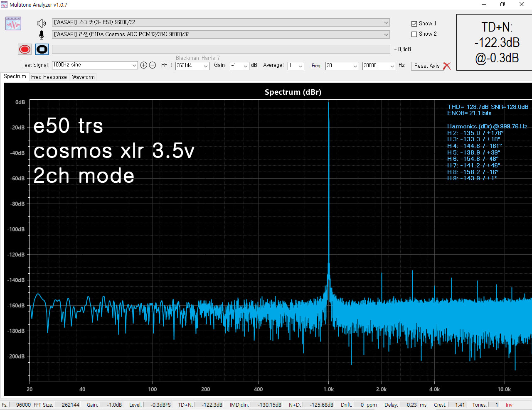Click the Level -0.3dBFS status field

click(x=157, y=405)
